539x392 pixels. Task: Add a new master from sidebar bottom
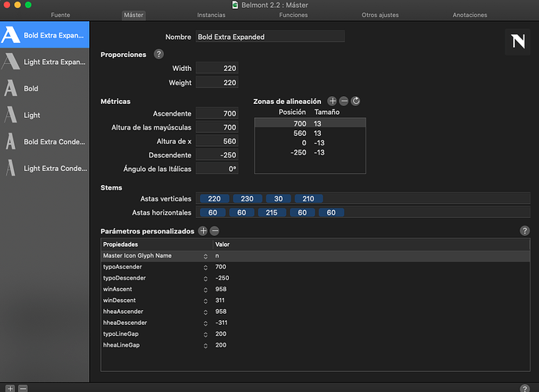10,387
